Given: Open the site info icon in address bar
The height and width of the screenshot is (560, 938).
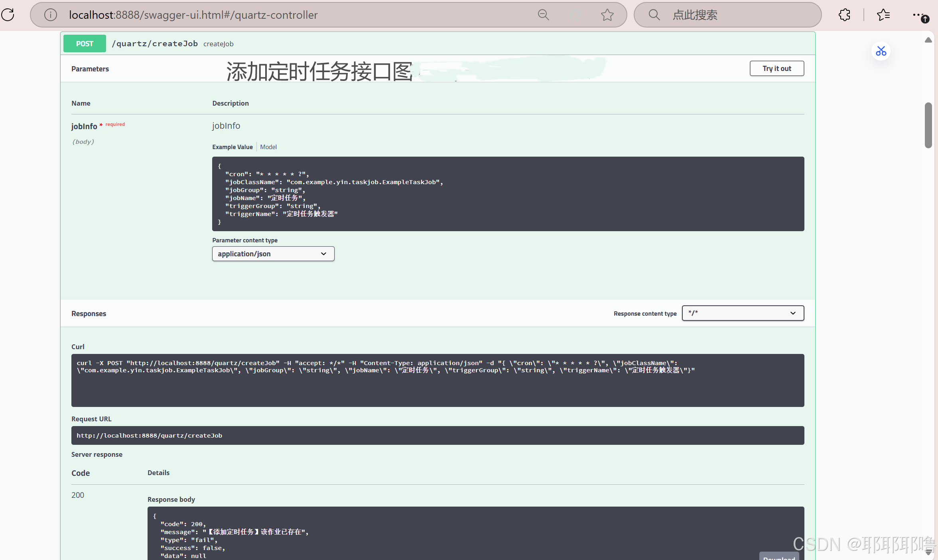Looking at the screenshot, I should 50,15.
